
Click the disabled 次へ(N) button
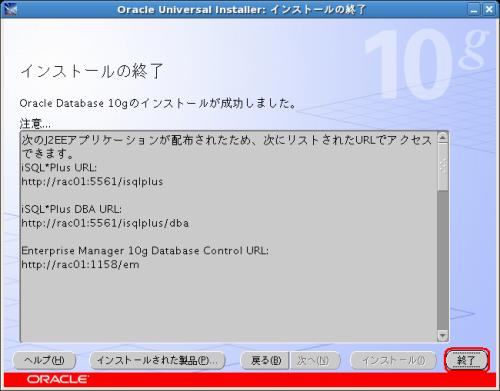314,360
